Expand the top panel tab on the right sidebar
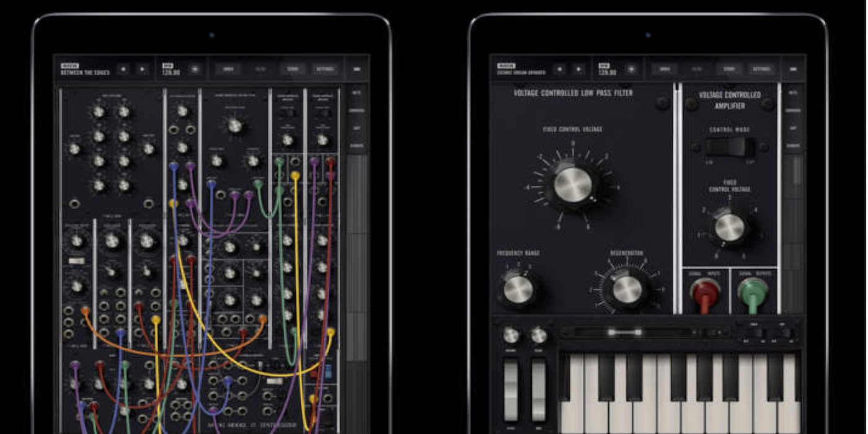This screenshot has height=434, width=868. (x=794, y=93)
